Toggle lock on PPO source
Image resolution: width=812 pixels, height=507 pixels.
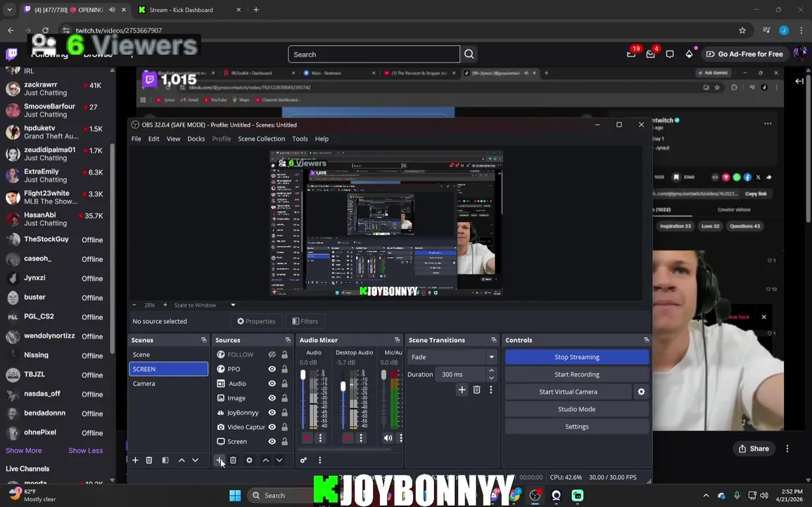pyautogui.click(x=284, y=369)
